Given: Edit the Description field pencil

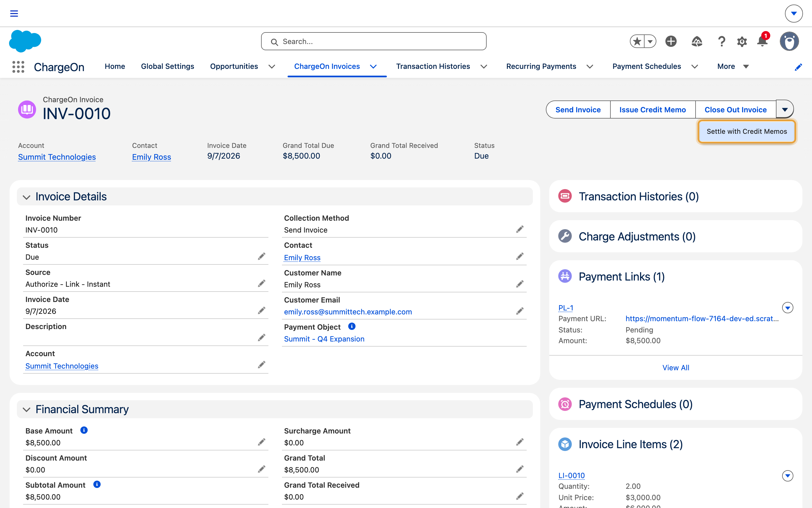Looking at the screenshot, I should coord(262,338).
